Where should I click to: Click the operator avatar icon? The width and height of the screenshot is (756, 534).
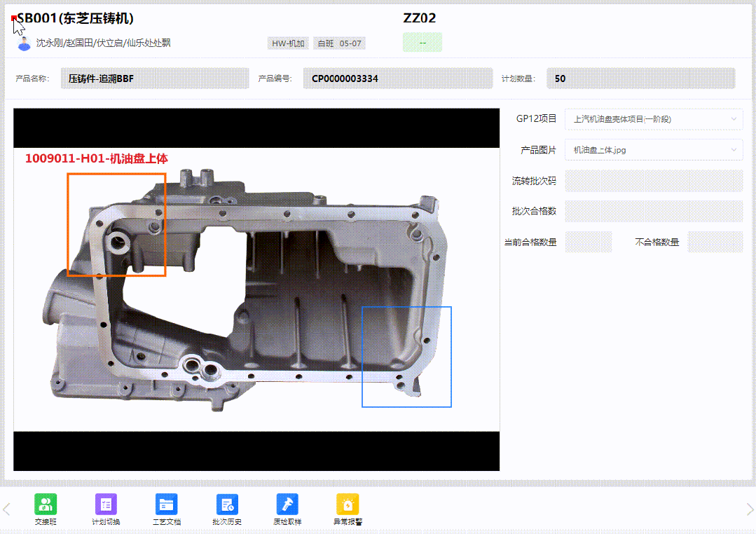click(25, 43)
